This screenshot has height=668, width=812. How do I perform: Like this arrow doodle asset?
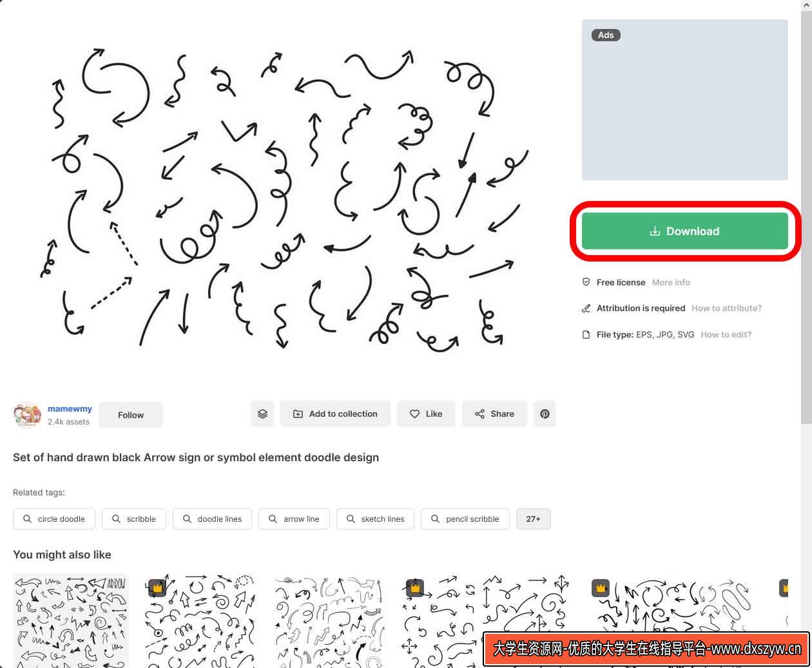click(x=426, y=414)
